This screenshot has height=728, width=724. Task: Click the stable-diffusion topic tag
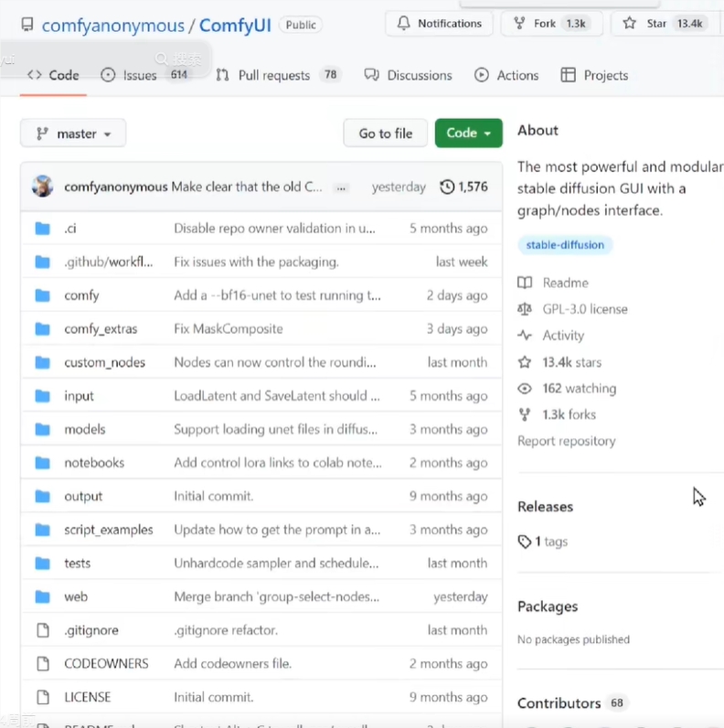click(565, 245)
